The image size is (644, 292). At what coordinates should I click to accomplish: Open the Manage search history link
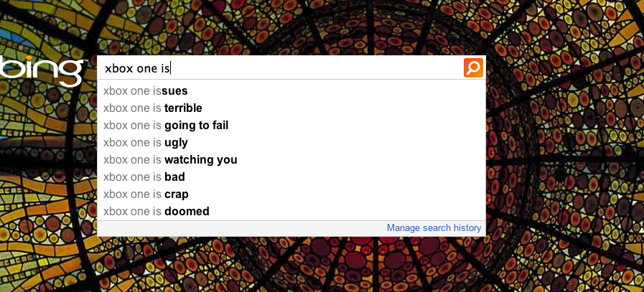434,227
